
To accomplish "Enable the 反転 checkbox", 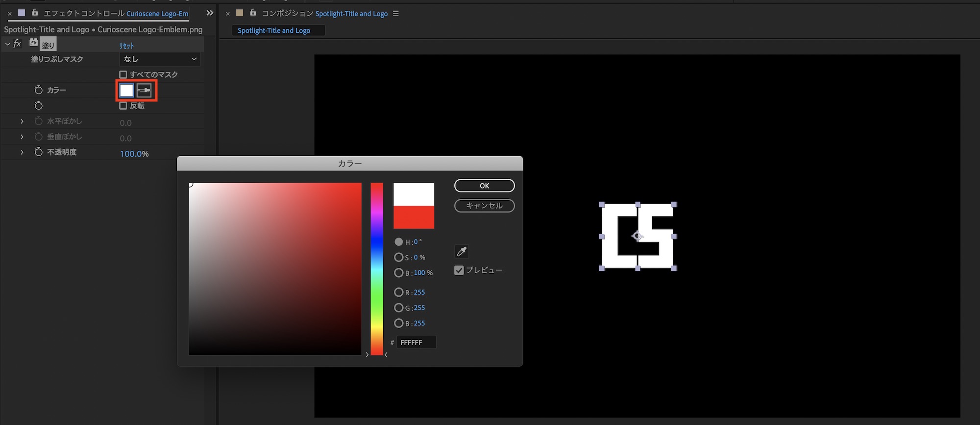I will [x=123, y=106].
